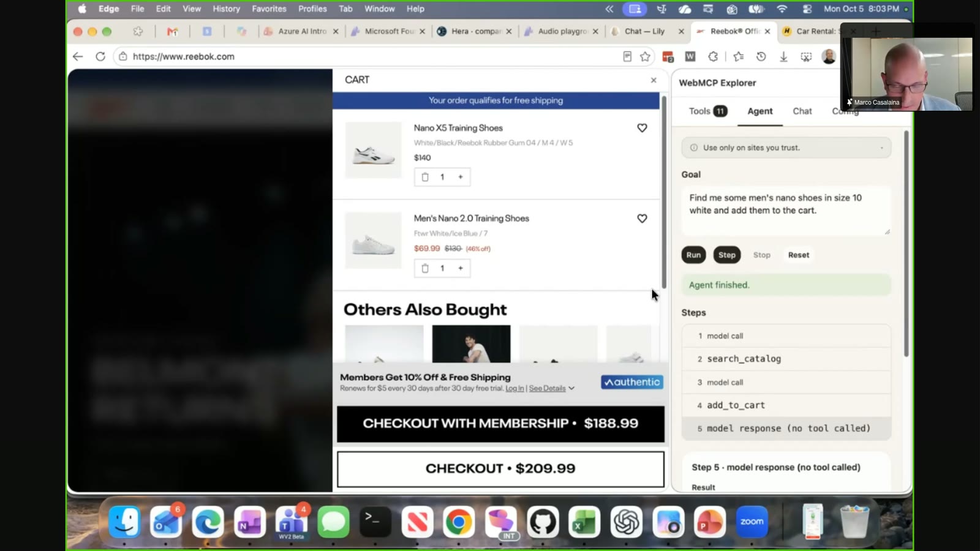Follow the Log In link
Screen dimensions: 980x551
(x=514, y=388)
